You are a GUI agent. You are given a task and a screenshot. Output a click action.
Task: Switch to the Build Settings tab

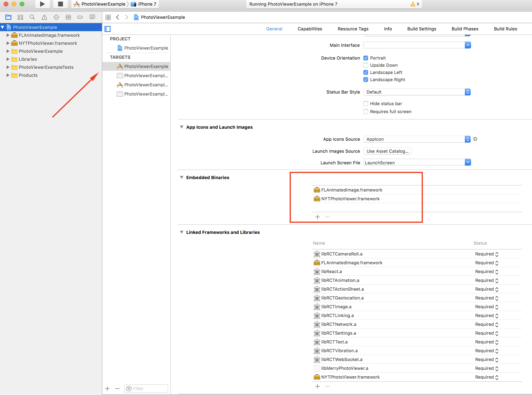pos(422,29)
